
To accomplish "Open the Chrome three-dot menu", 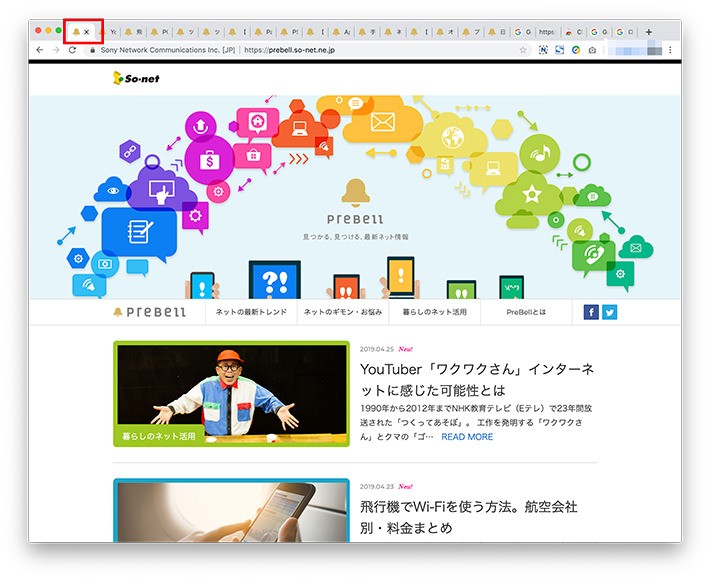I will coord(670,50).
